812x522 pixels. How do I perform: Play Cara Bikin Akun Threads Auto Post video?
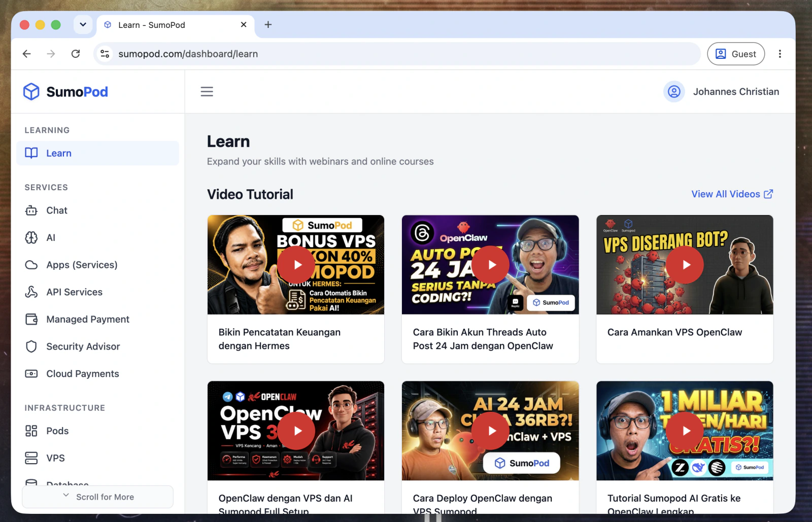pyautogui.click(x=491, y=265)
